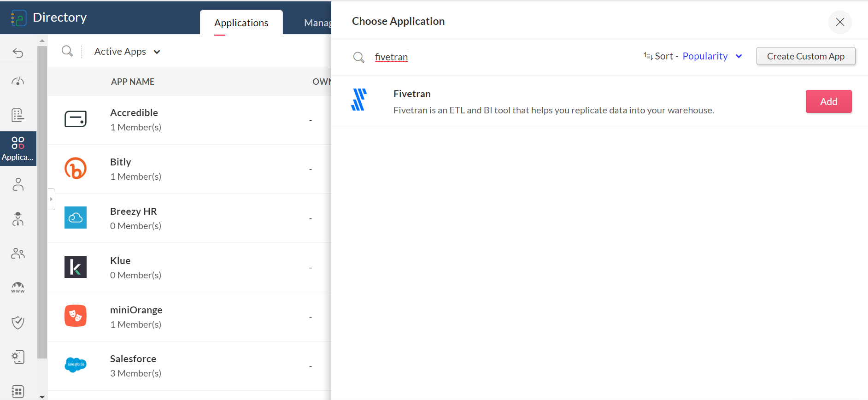Click the scrollbar up arrow
The image size is (868, 400).
click(x=42, y=41)
